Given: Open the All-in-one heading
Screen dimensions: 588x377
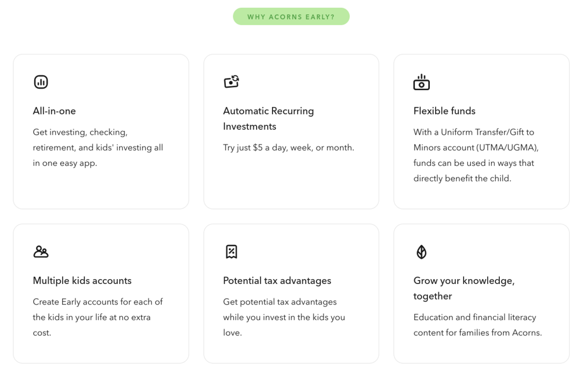Looking at the screenshot, I should point(54,111).
